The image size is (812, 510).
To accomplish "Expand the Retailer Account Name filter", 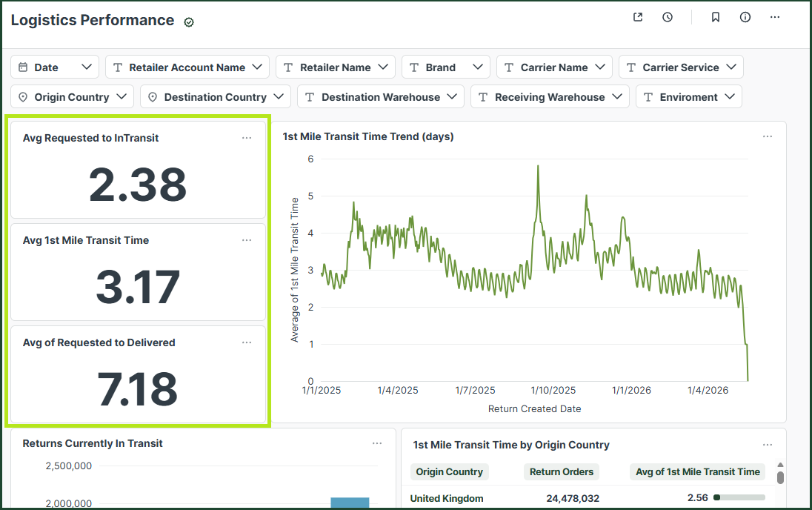I will pos(187,67).
